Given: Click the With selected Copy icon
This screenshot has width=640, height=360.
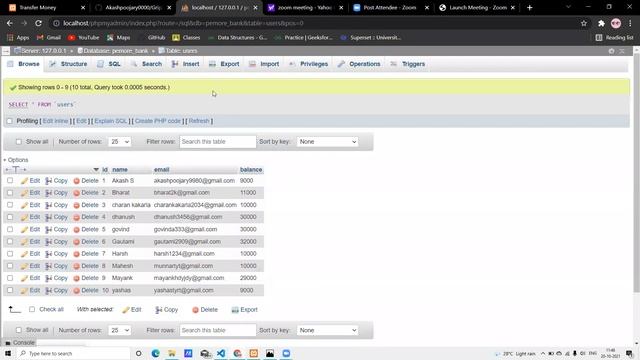Looking at the screenshot, I should point(159,310).
